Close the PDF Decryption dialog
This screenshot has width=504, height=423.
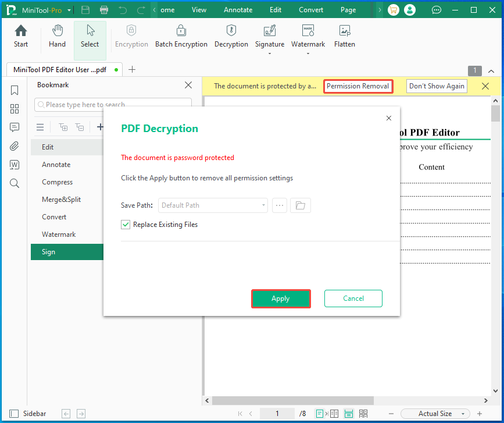[388, 118]
